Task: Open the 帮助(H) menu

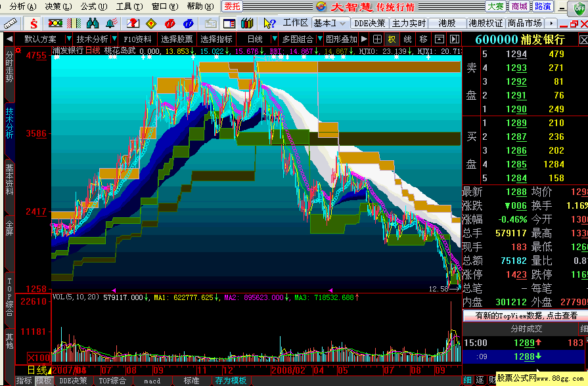Action: click(x=200, y=7)
